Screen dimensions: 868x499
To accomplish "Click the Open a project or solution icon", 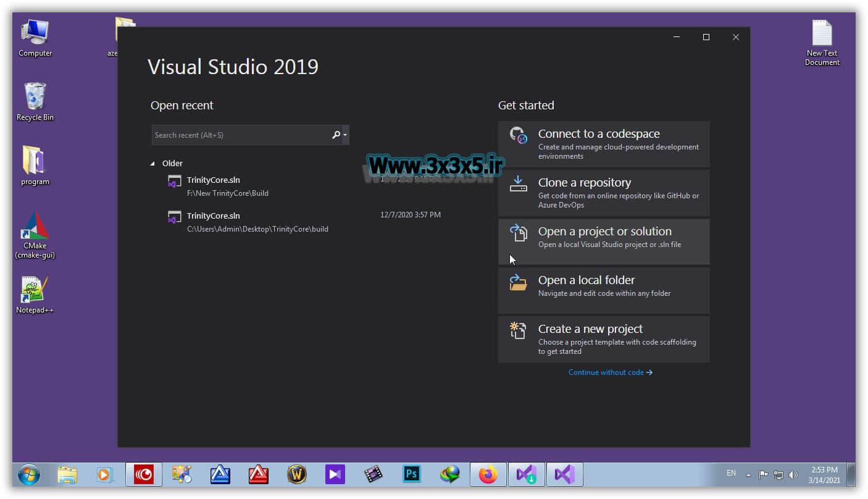I will 518,233.
